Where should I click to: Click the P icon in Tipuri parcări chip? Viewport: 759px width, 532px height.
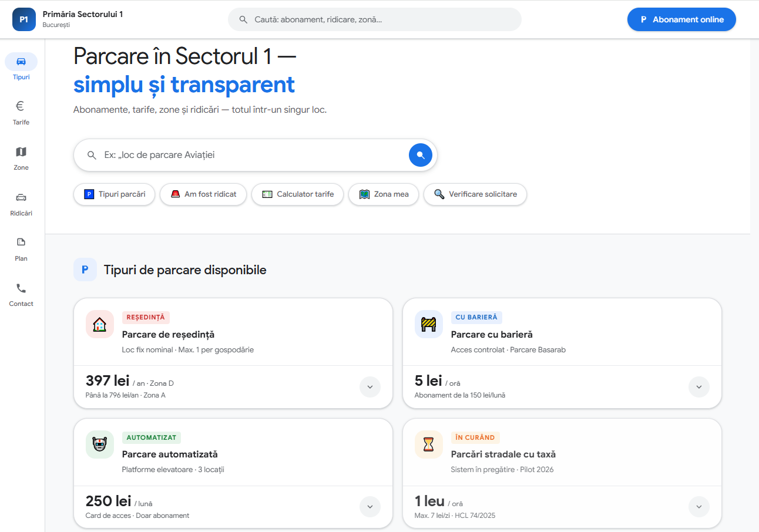click(x=89, y=194)
